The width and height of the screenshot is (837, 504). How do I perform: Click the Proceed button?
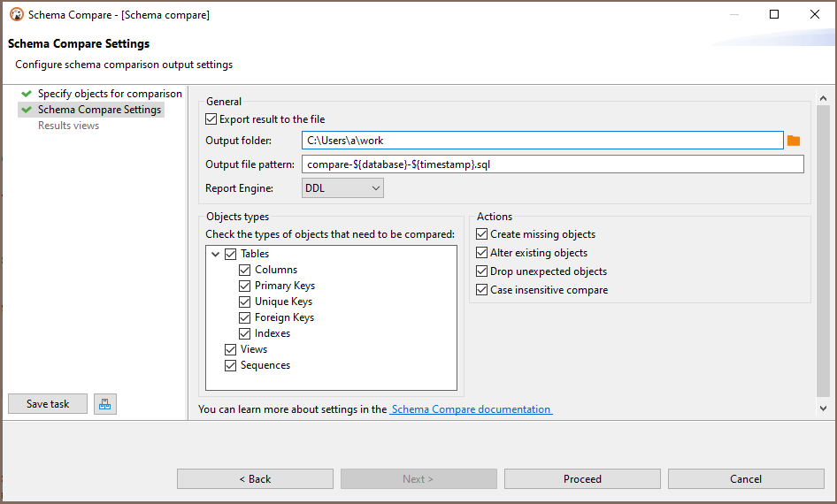582,479
